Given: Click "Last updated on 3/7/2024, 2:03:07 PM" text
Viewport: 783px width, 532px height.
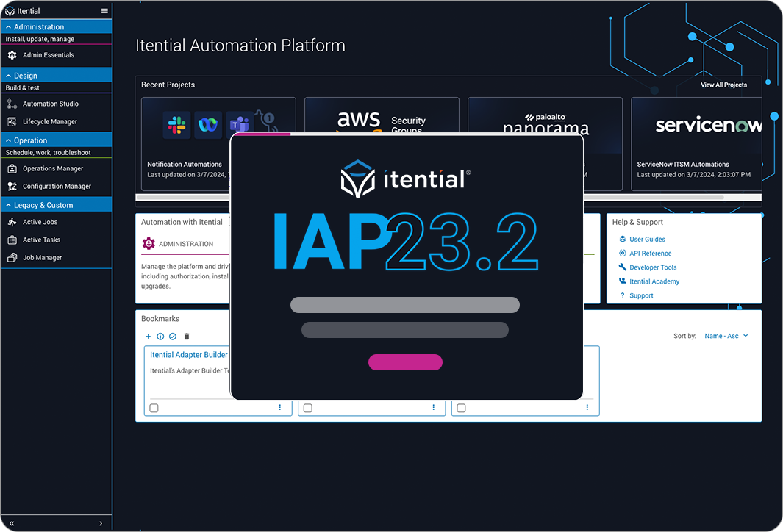Looking at the screenshot, I should (x=693, y=175).
